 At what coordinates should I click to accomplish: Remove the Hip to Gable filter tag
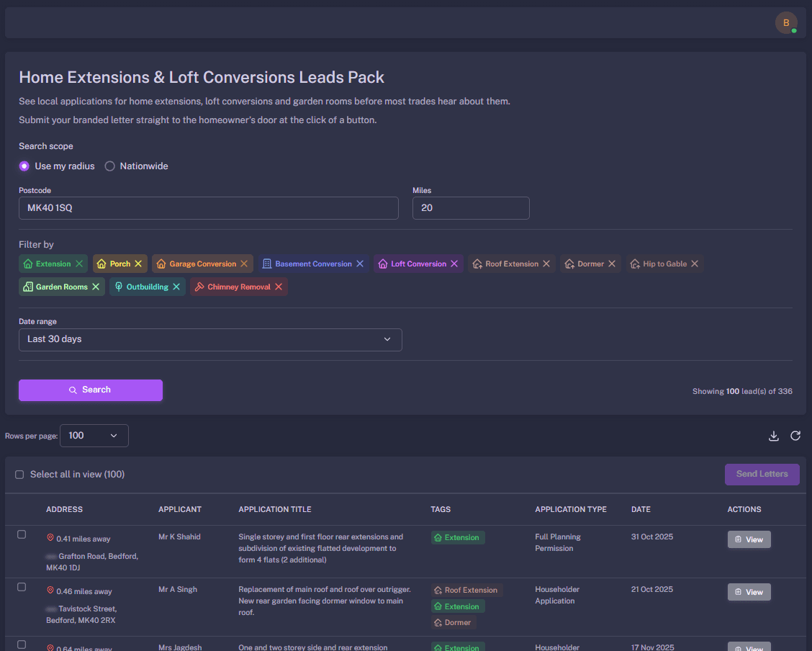click(695, 264)
